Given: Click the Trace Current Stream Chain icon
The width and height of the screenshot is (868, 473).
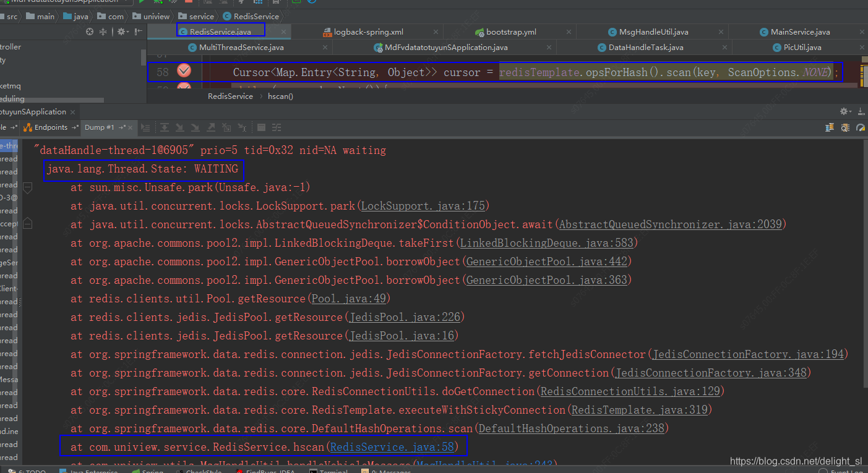Looking at the screenshot, I should (x=277, y=127).
